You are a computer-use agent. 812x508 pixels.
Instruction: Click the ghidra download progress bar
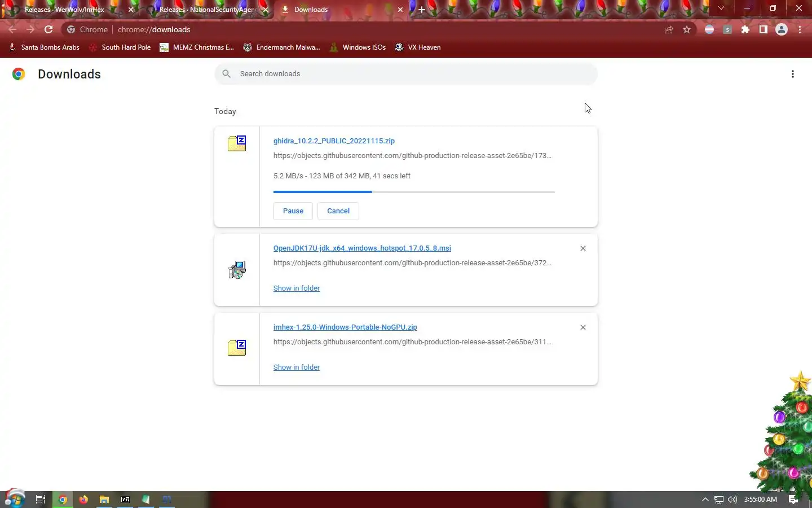[x=414, y=192]
